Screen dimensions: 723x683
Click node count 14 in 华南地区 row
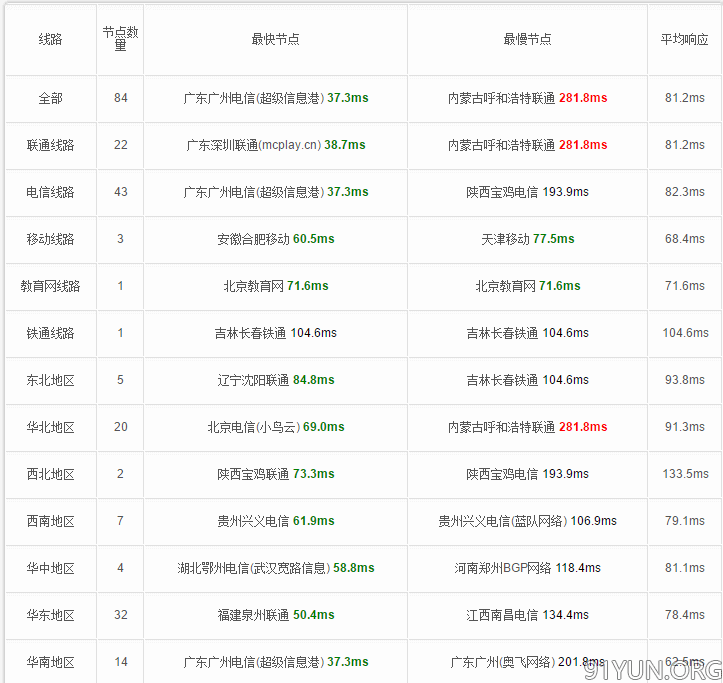click(x=120, y=663)
